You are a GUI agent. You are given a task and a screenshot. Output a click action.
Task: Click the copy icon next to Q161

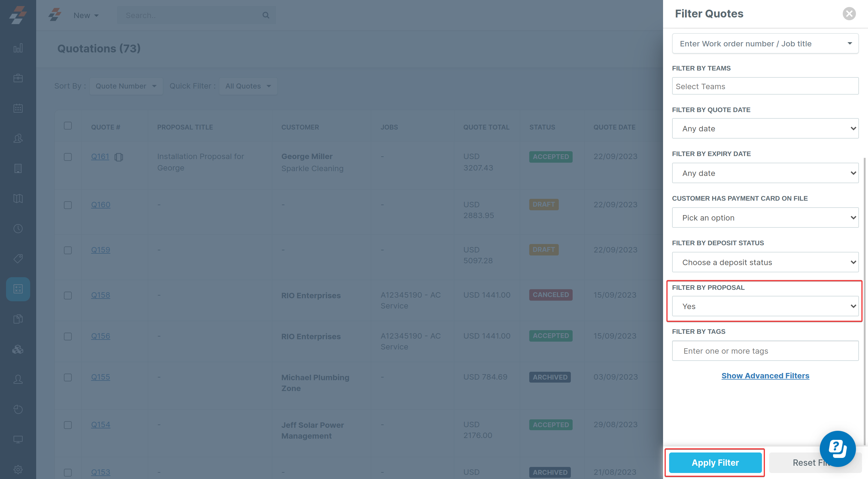click(x=119, y=157)
